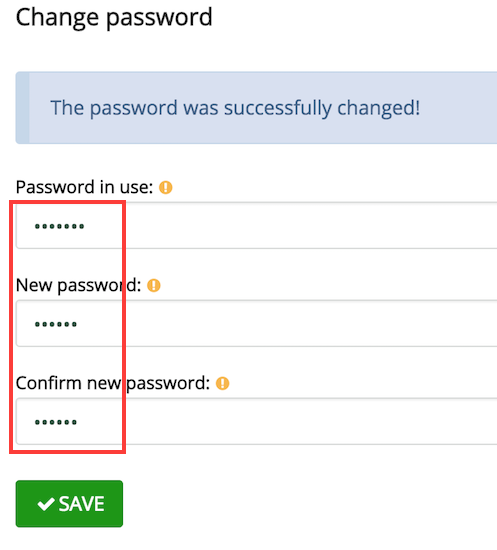Click the "Password in use:" label

tap(85, 187)
